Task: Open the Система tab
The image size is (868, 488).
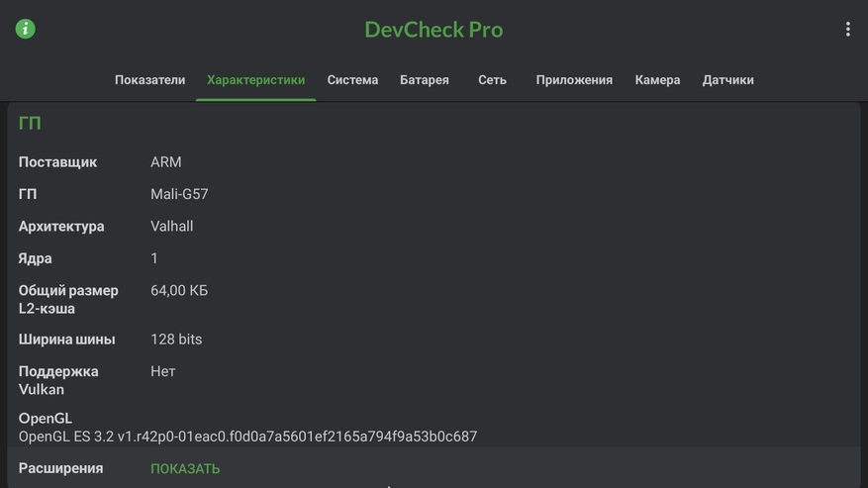Action: click(x=352, y=80)
